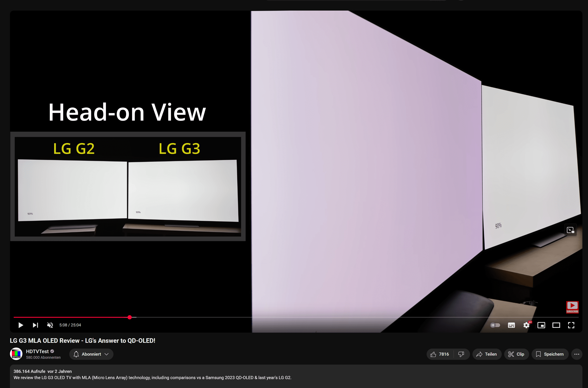
Task: Click the red progress bar scrubber
Action: pyautogui.click(x=130, y=317)
